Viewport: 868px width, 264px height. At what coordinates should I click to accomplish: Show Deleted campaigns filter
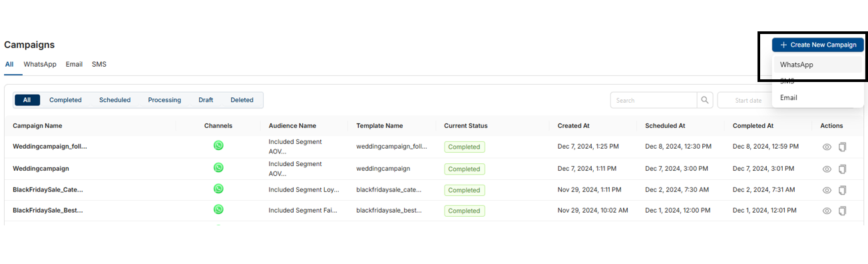click(242, 100)
